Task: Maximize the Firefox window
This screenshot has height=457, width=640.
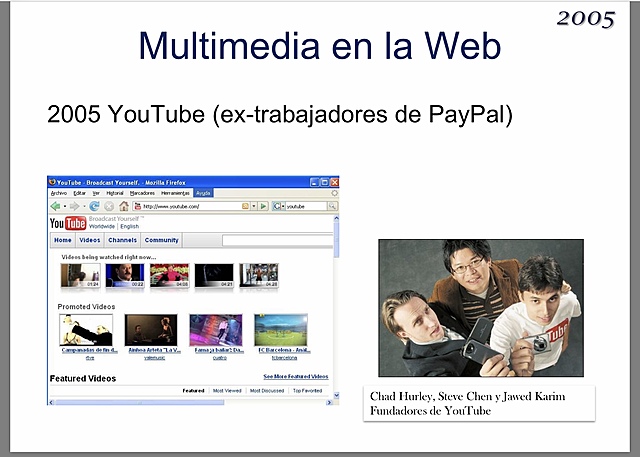Action: click(x=324, y=182)
